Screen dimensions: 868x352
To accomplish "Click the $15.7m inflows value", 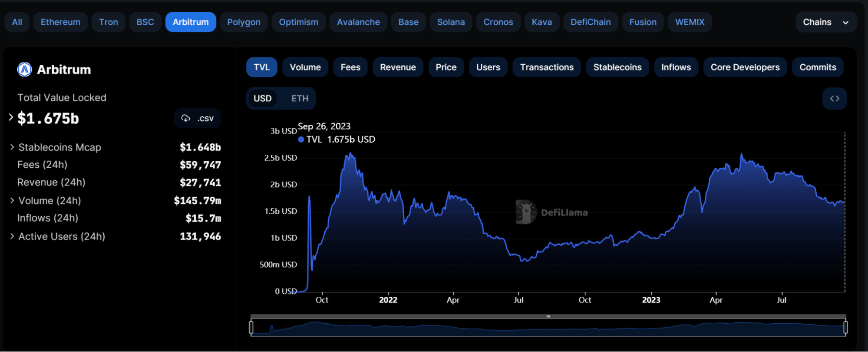I will (x=204, y=218).
